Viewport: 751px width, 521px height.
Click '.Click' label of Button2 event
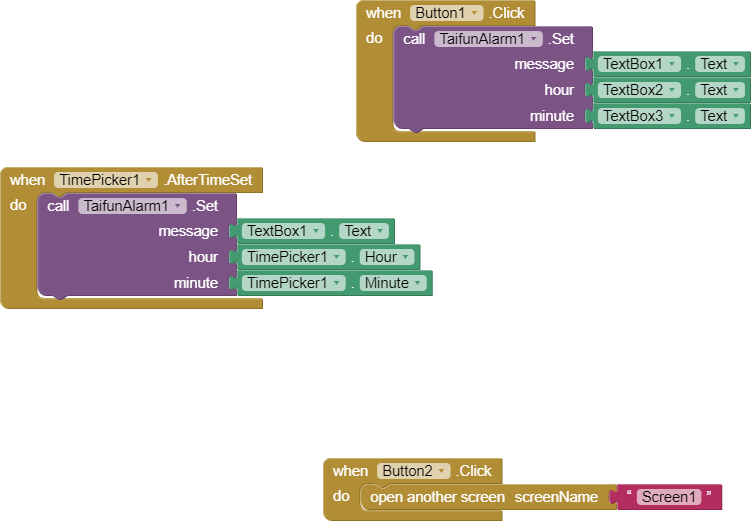point(474,471)
